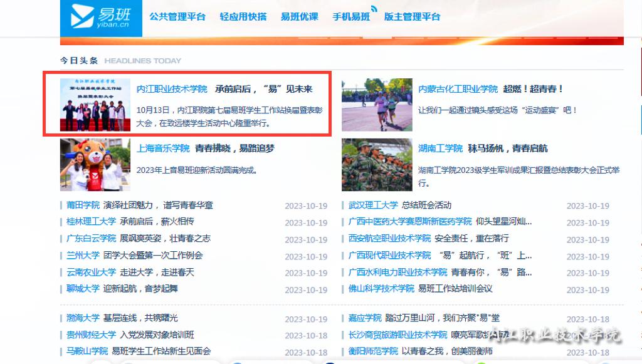
Task: Open the running race photo thumbnail
Action: coord(377,105)
